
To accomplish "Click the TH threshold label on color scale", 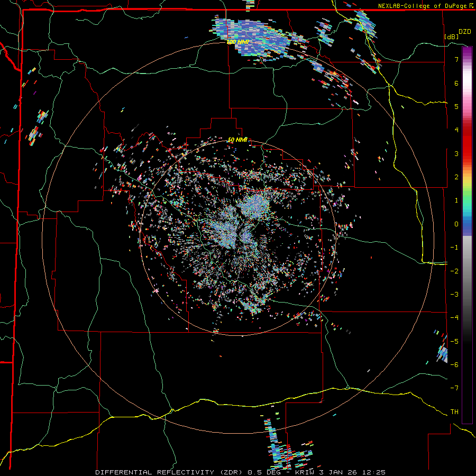I will pyautogui.click(x=454, y=412).
